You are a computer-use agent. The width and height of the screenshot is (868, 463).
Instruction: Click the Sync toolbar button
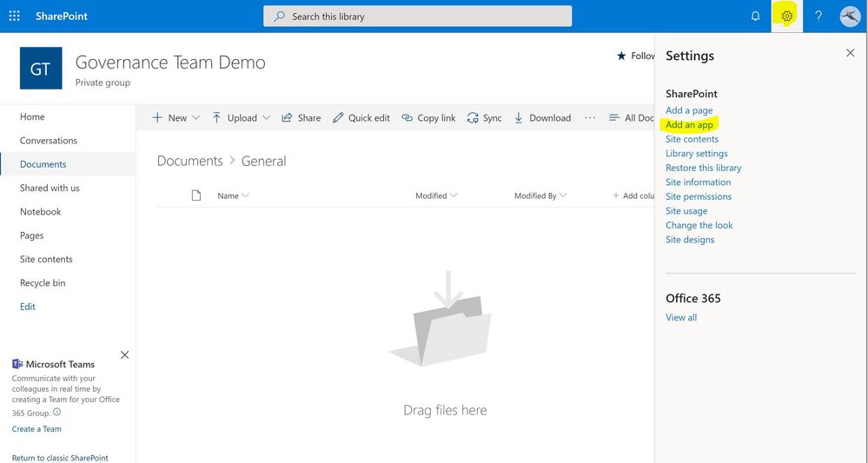(x=484, y=118)
